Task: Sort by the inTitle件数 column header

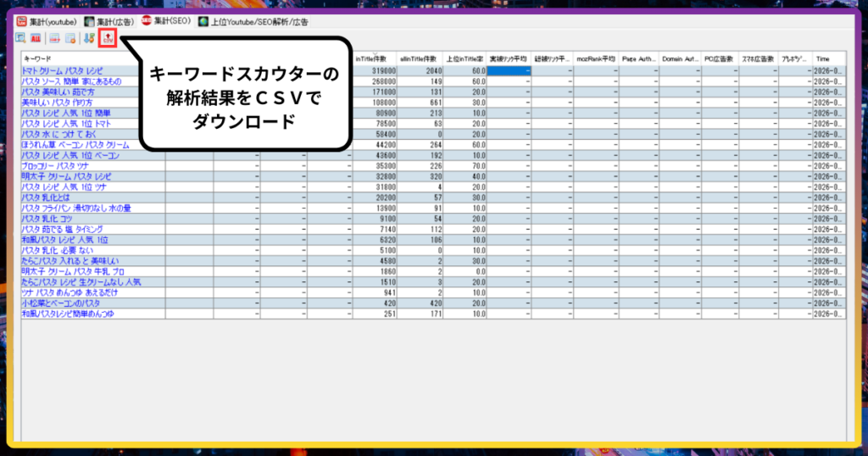Action: point(376,58)
